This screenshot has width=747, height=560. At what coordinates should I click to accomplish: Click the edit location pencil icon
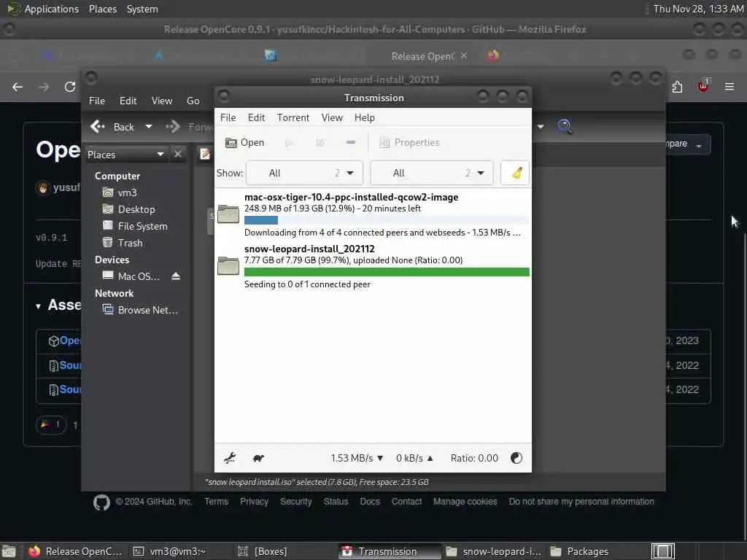205,154
